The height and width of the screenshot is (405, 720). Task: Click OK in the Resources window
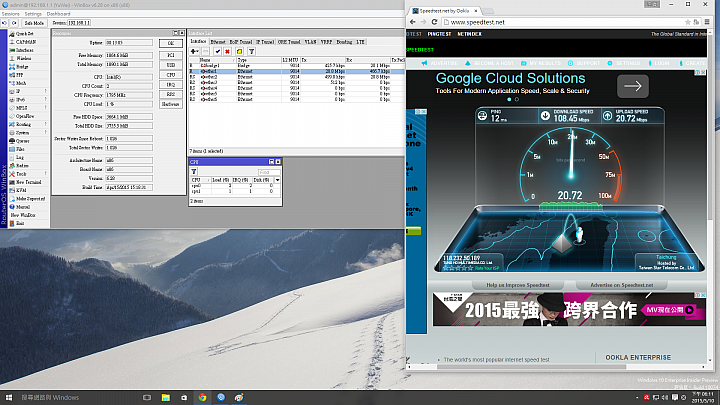click(171, 43)
